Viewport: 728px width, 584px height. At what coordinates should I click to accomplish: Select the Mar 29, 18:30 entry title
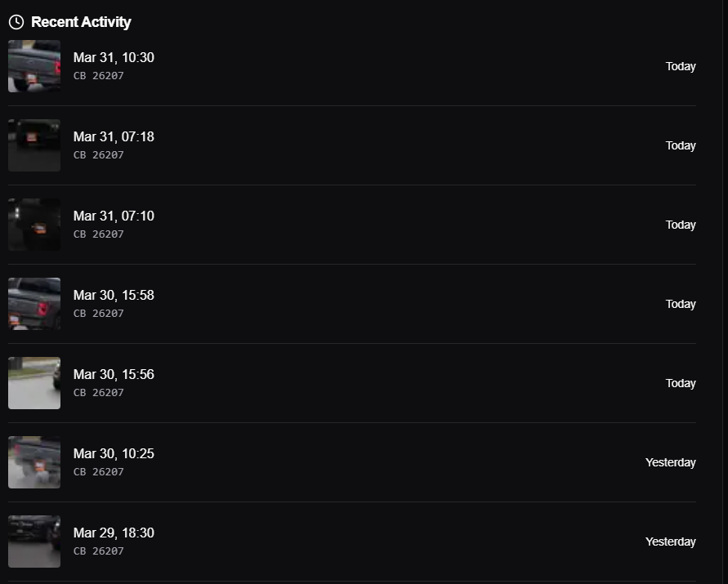(114, 533)
